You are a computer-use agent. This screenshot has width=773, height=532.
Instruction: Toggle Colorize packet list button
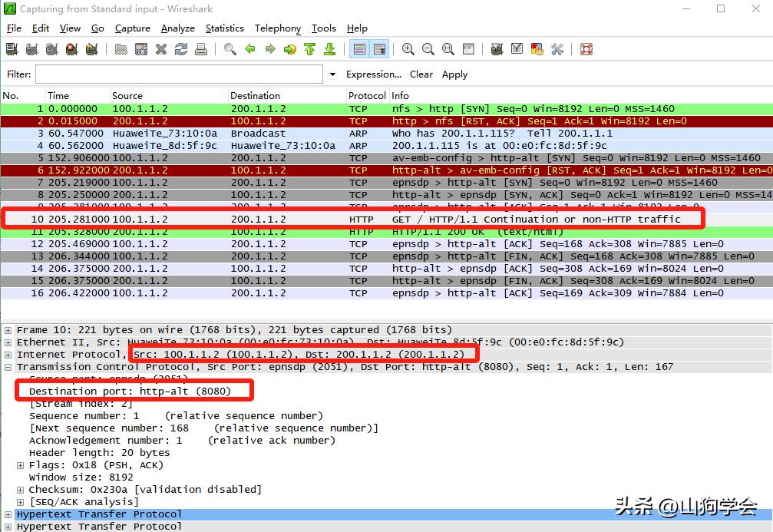(358, 49)
